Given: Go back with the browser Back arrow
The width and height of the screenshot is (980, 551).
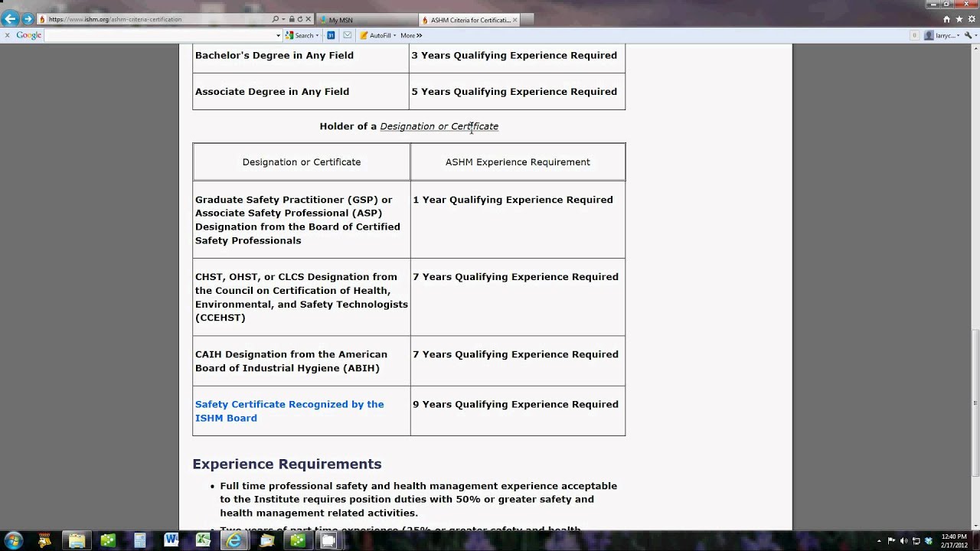Looking at the screenshot, I should pos(11,19).
